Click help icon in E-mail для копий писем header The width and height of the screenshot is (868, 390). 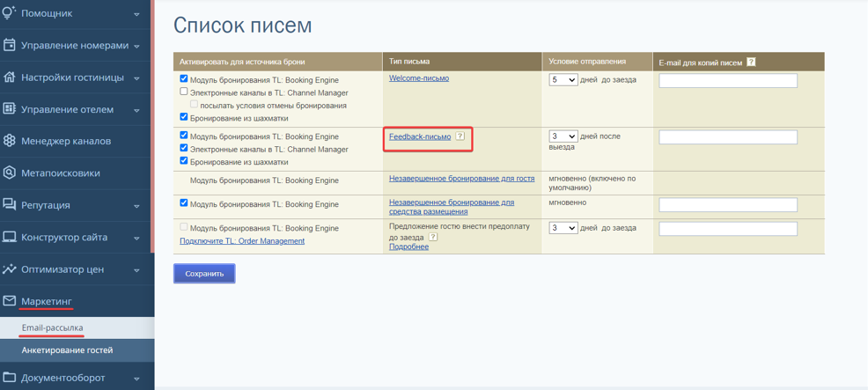(751, 62)
